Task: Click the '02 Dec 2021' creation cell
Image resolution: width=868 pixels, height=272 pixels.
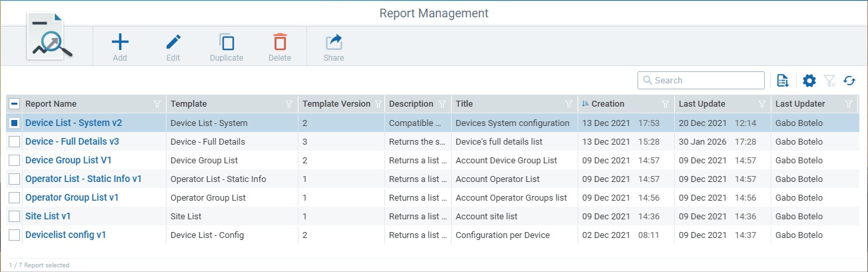Action: (606, 235)
